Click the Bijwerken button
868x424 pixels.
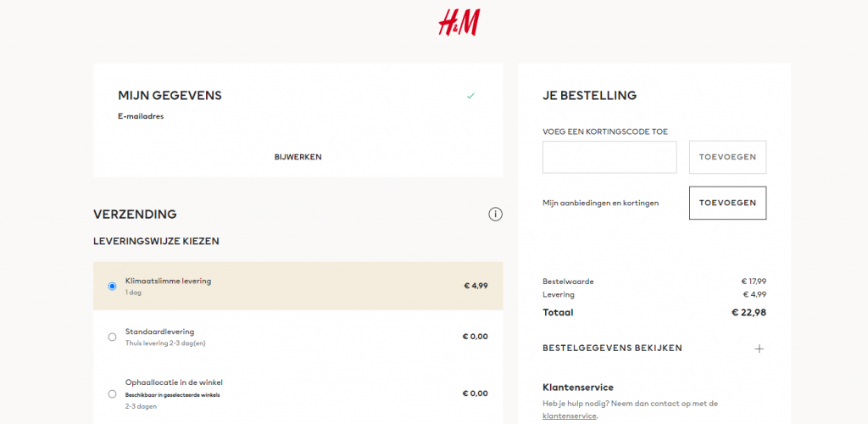(298, 157)
